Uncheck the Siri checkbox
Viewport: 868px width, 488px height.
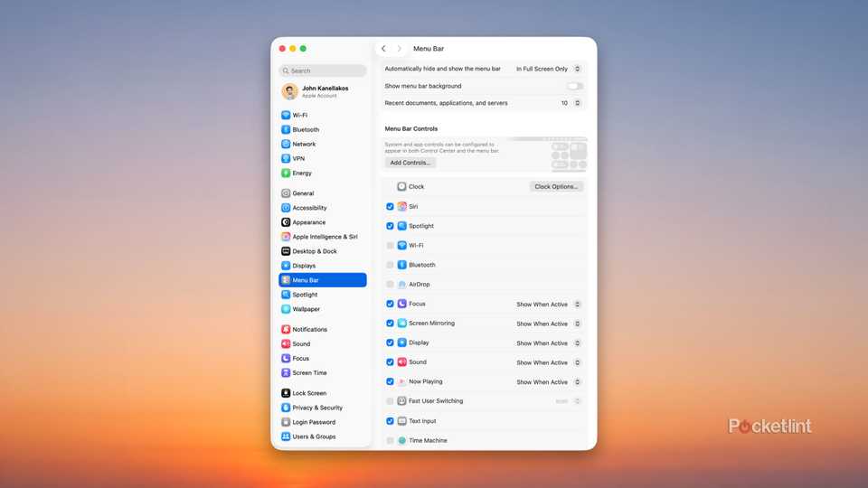pos(390,206)
